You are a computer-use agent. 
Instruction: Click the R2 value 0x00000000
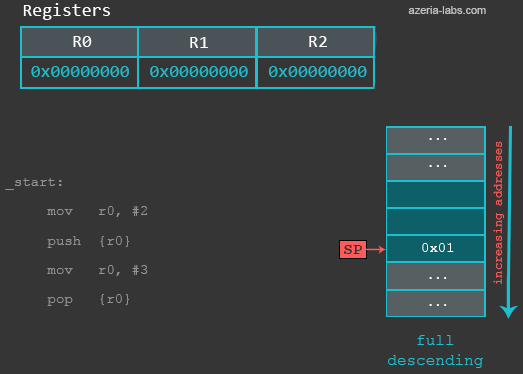pos(317,72)
